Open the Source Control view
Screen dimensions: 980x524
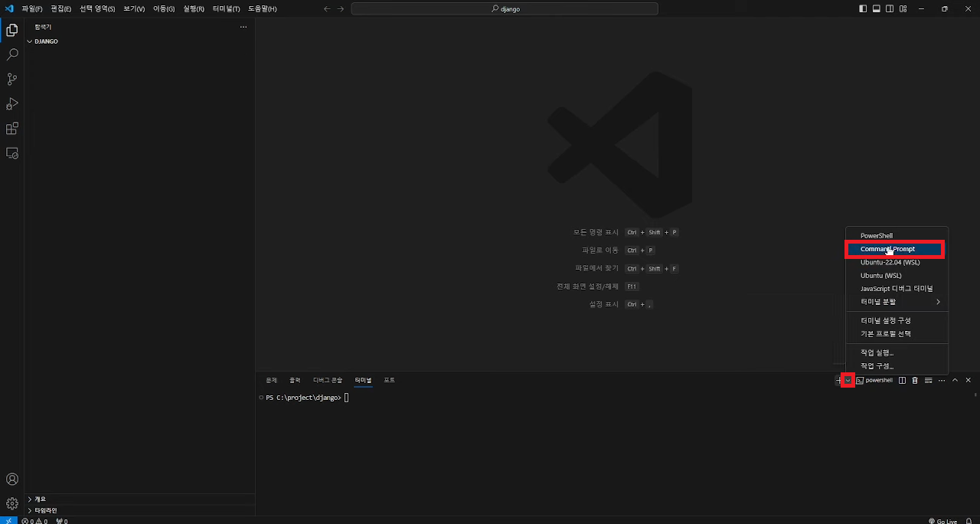coord(12,80)
